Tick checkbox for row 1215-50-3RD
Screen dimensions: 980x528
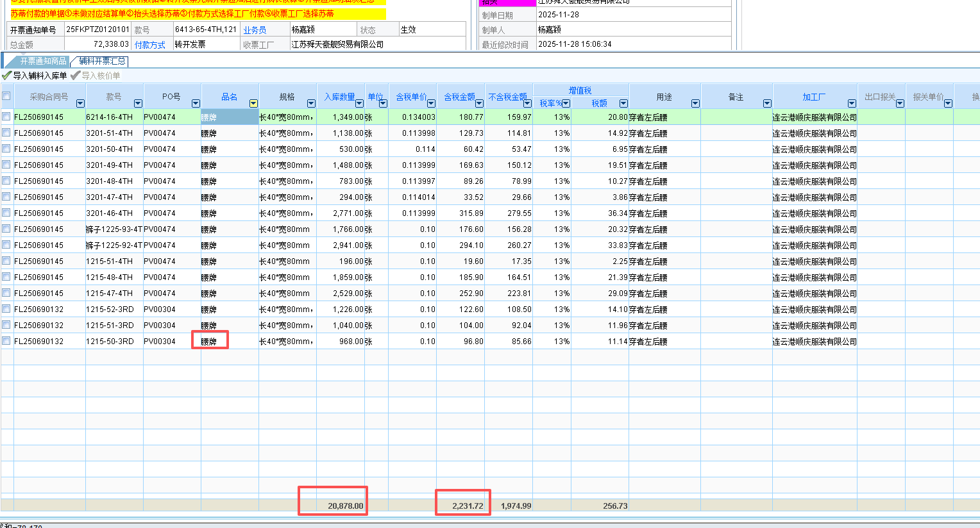(x=6, y=341)
